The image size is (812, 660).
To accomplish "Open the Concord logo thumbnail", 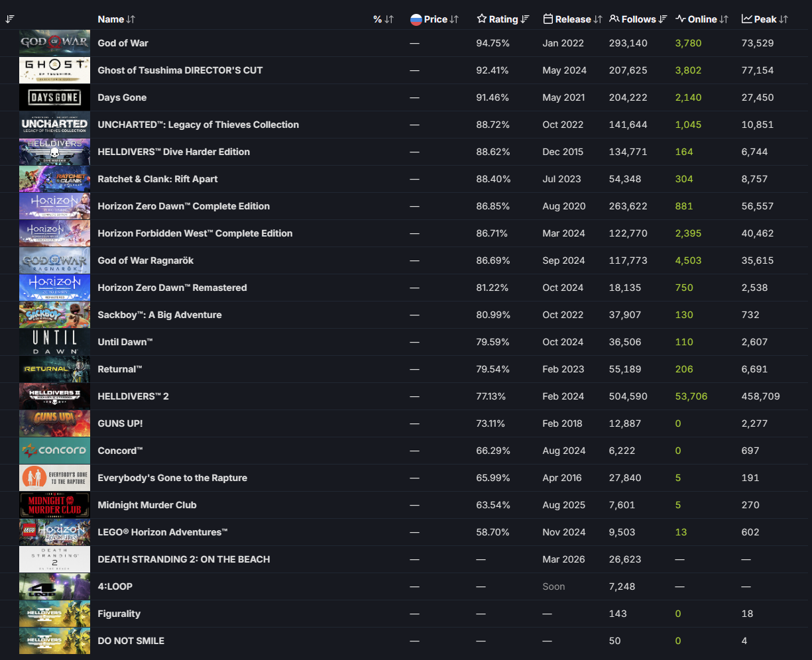I will pyautogui.click(x=54, y=451).
